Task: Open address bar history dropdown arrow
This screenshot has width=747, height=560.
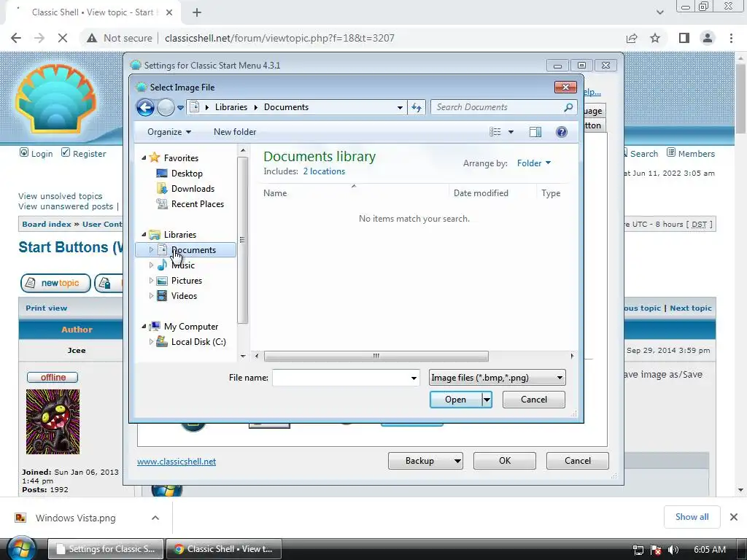Action: tap(400, 108)
